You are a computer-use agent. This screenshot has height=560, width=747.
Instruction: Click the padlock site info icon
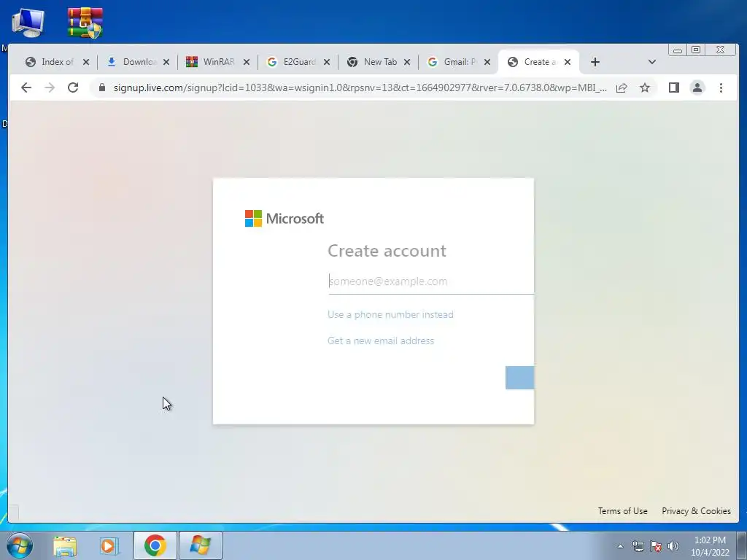point(102,87)
